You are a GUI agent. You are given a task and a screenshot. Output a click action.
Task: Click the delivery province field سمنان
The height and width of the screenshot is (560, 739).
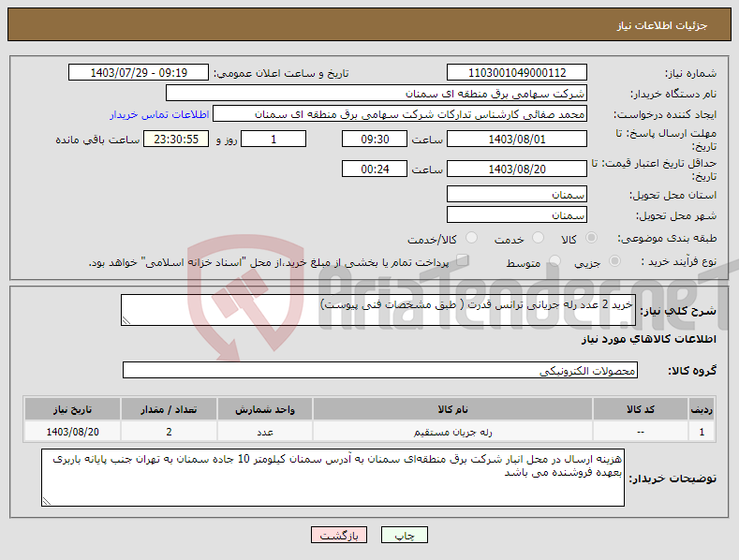pyautogui.click(x=516, y=194)
